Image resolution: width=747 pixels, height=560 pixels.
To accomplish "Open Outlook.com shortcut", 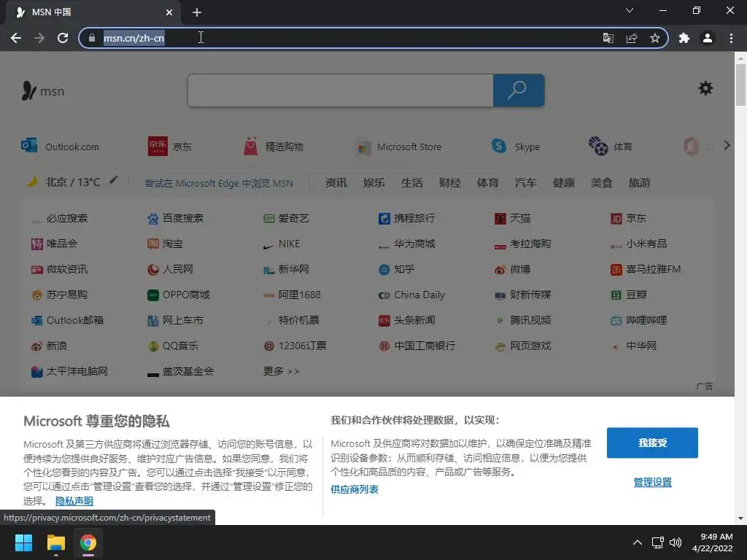I will pos(61,146).
